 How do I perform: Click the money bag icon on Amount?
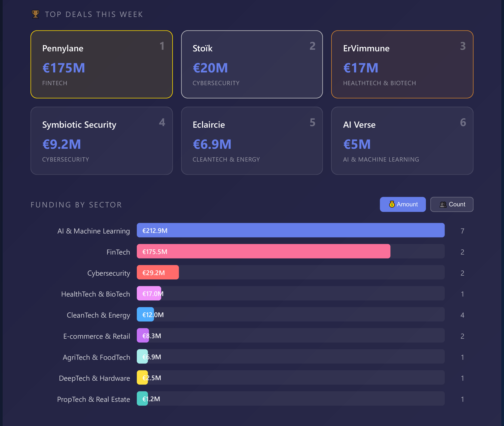pyautogui.click(x=392, y=204)
